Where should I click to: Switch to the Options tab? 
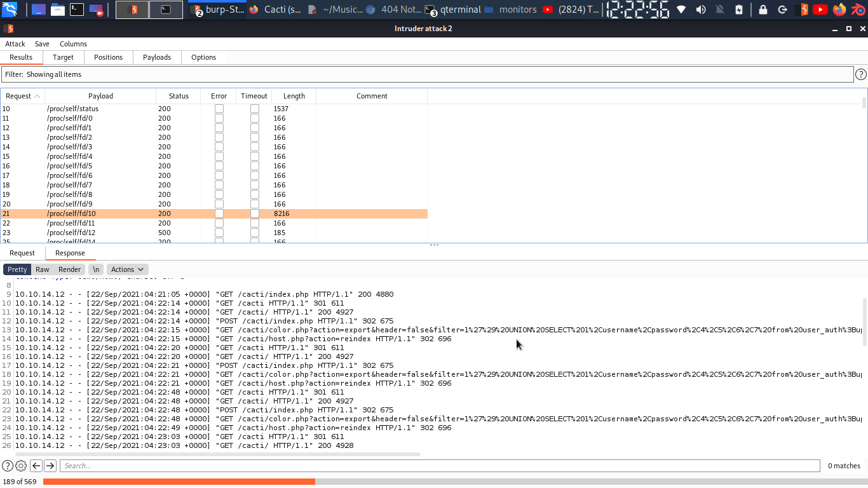coord(203,57)
